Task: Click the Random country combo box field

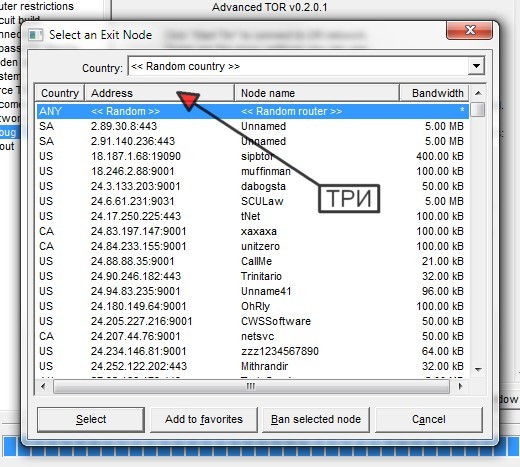Action: (x=306, y=66)
